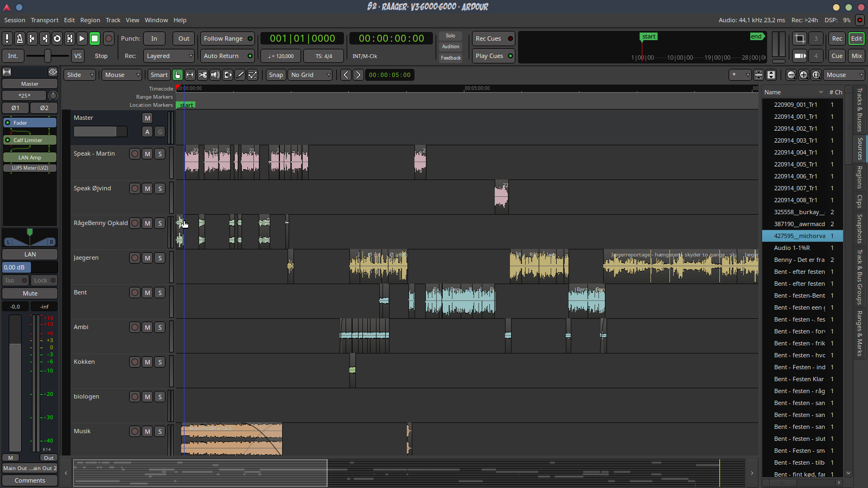868x488 pixels.
Task: Toggle the metronome click icon
Action: click(20, 38)
